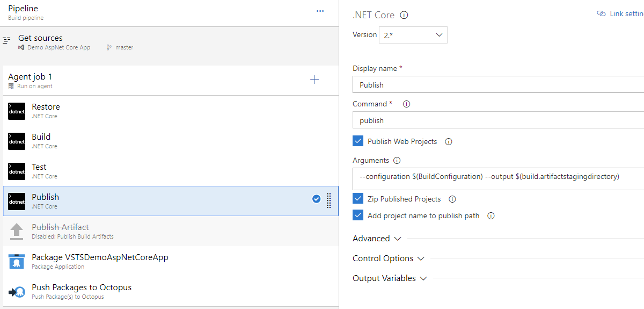
Task: Show info for Zip Published Projects
Action: [x=452, y=199]
